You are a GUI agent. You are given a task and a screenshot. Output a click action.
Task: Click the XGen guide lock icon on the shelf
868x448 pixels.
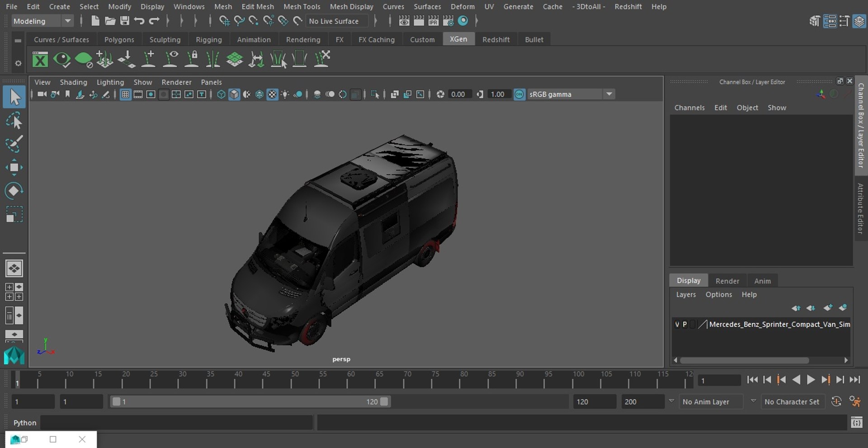(x=192, y=59)
